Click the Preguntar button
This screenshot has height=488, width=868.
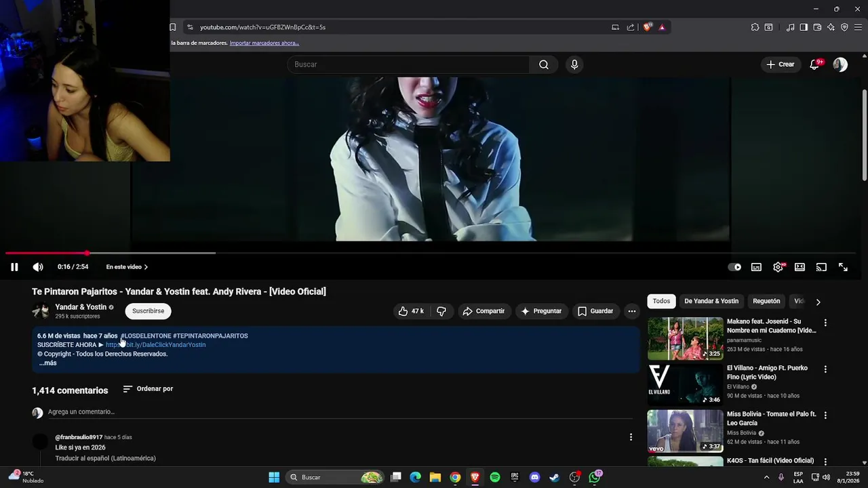coord(541,311)
